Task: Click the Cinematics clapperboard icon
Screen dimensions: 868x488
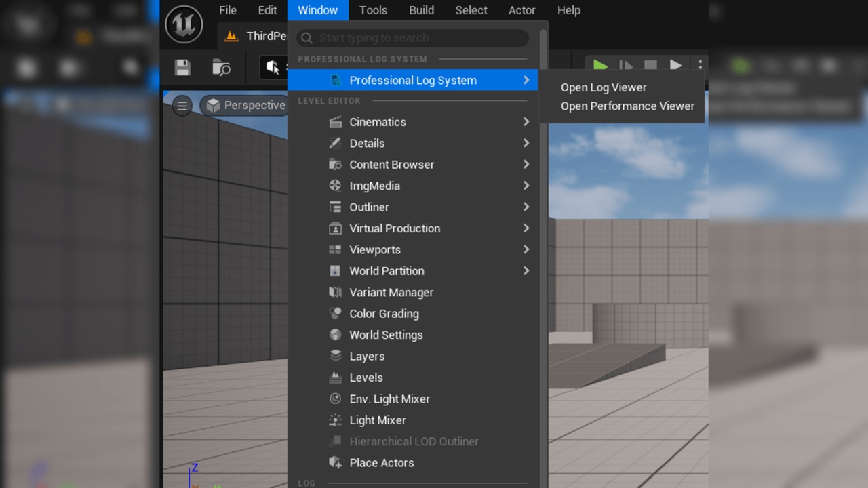Action: tap(335, 122)
